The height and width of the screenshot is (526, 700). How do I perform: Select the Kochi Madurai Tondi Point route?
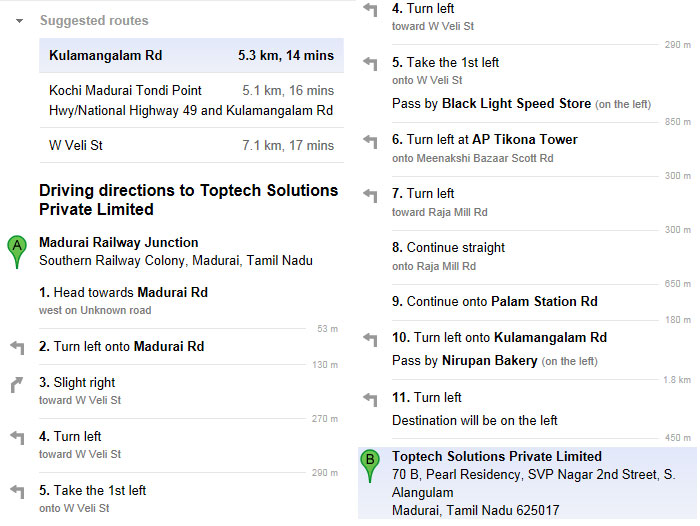click(x=190, y=100)
